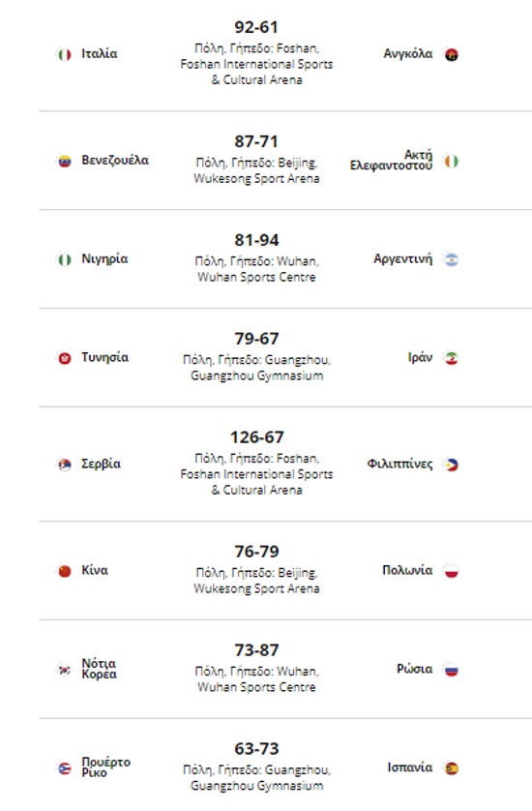Select the Ρωσία team name
Image resolution: width=532 pixels, height=811 pixels.
pyautogui.click(x=415, y=669)
